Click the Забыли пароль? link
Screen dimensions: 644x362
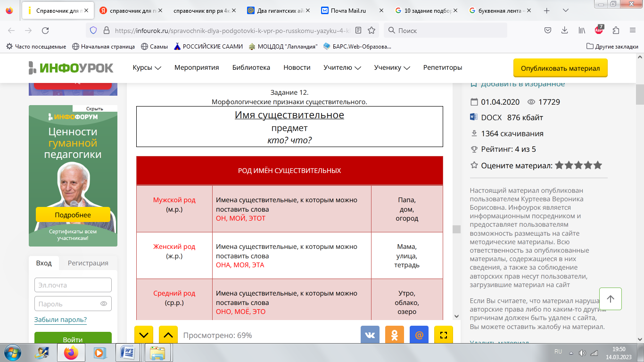tap(60, 320)
